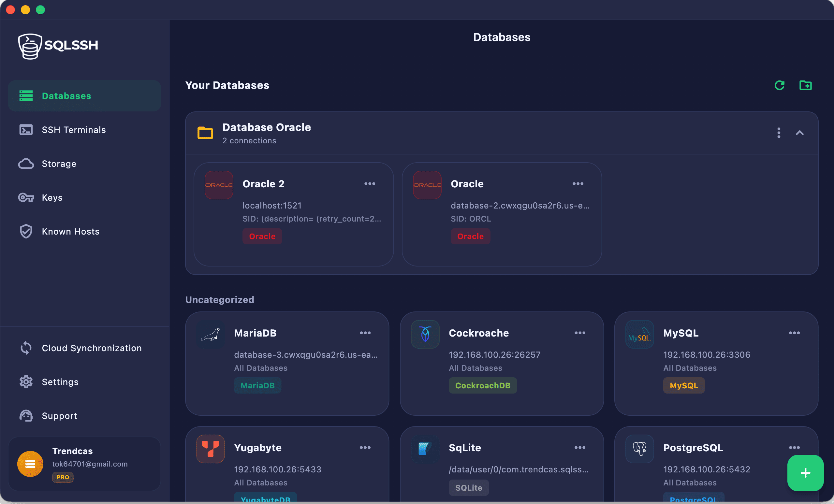
Task: Click the red Oracle tag on Oracle 2
Action: click(262, 236)
